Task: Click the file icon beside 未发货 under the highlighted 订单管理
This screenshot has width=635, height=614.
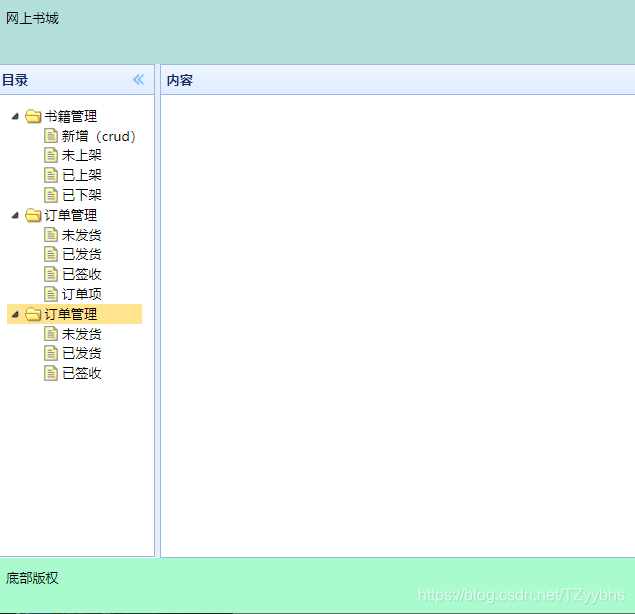Action: click(51, 334)
